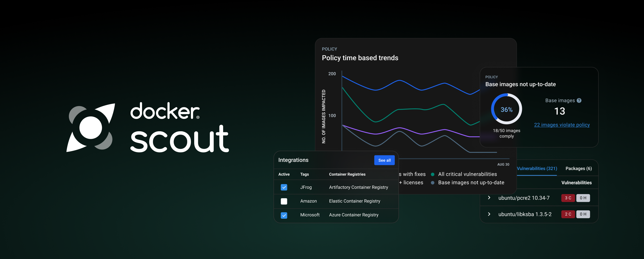
Task: Switch to the Vulnerabilities (321) tab
Action: (537, 168)
